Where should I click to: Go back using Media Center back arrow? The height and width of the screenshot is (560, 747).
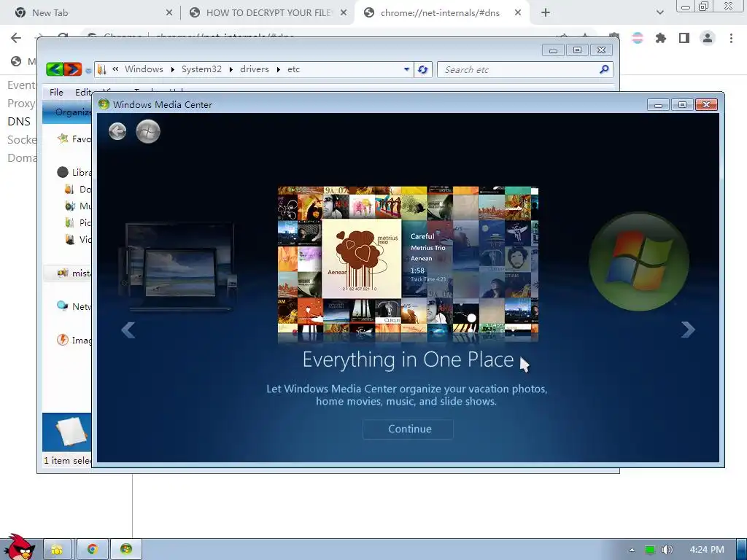117,131
